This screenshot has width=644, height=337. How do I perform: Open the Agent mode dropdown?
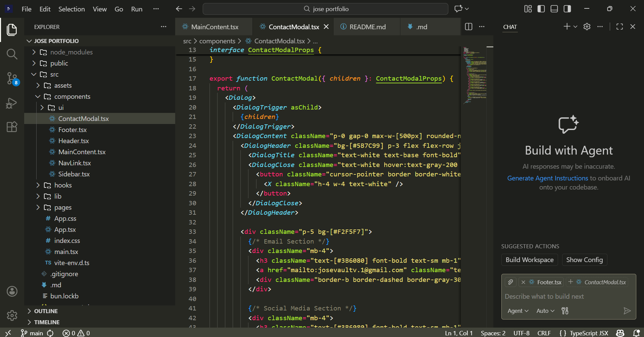pyautogui.click(x=518, y=311)
